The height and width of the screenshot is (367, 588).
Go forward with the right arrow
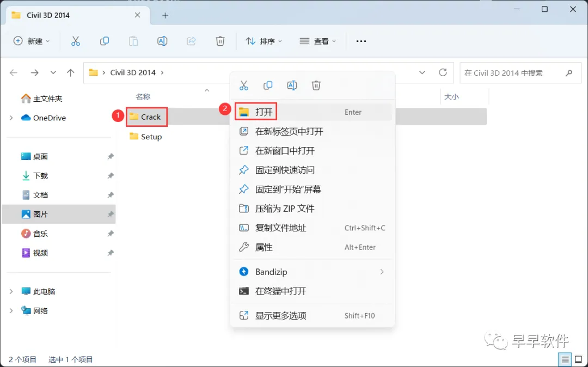click(x=34, y=73)
